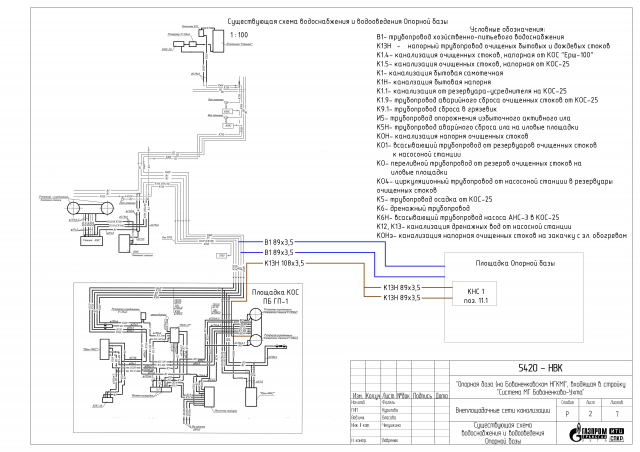The image size is (640, 452).
Task: Click legend row "К01- всасывающий трубопровод"
Action: click(487, 149)
